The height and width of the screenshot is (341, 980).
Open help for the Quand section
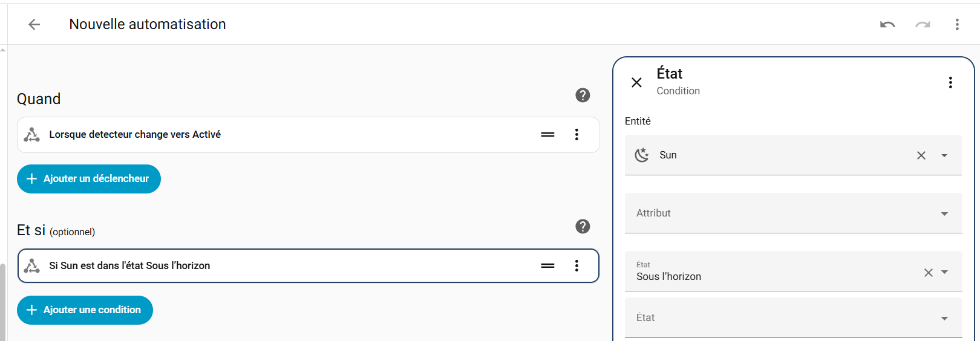pyautogui.click(x=583, y=95)
